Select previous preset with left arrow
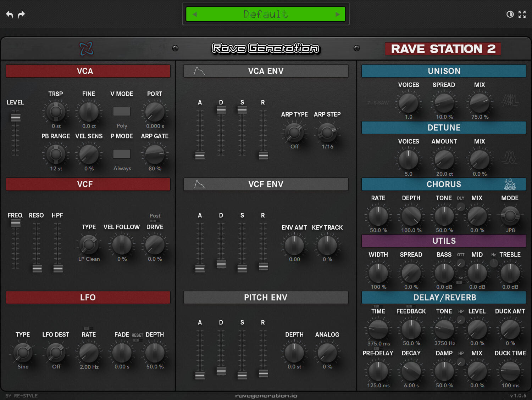The width and height of the screenshot is (532, 400). (x=194, y=14)
